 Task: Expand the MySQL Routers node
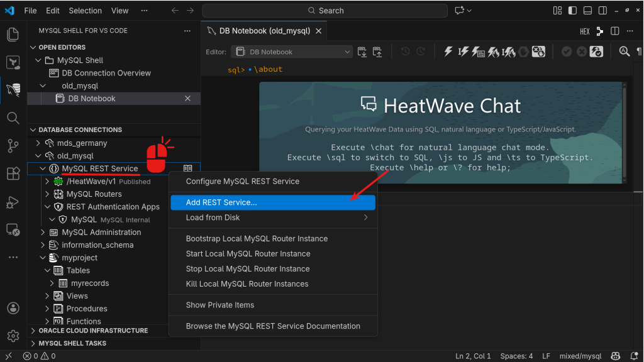[x=47, y=194]
